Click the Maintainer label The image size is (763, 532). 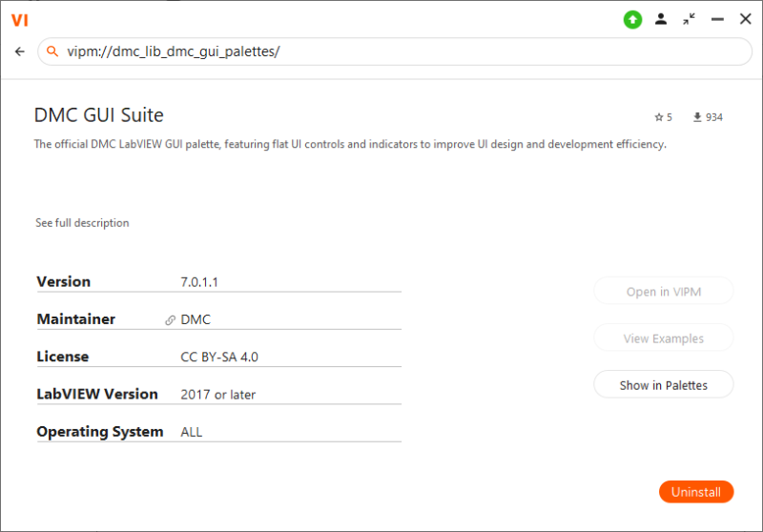[x=76, y=319]
